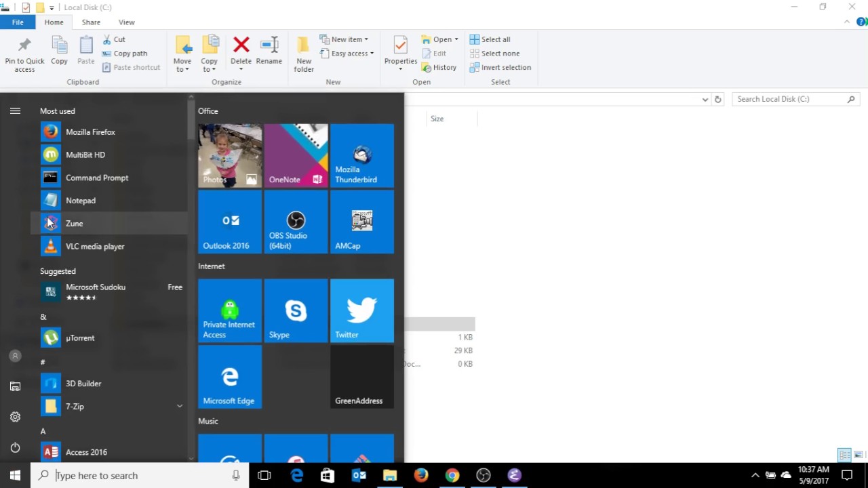Click the Search Local Disk (C:) field
Image resolution: width=868 pixels, height=488 pixels.
tap(796, 99)
